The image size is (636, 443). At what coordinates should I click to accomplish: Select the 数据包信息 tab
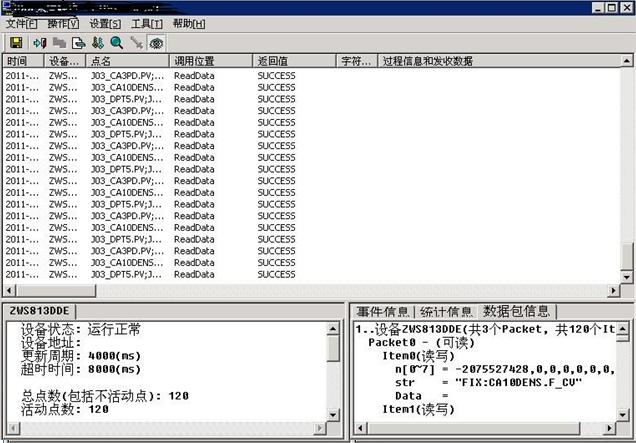pos(516,311)
